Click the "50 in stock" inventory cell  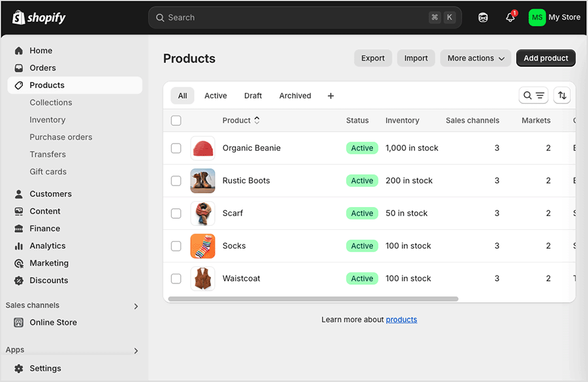point(406,213)
